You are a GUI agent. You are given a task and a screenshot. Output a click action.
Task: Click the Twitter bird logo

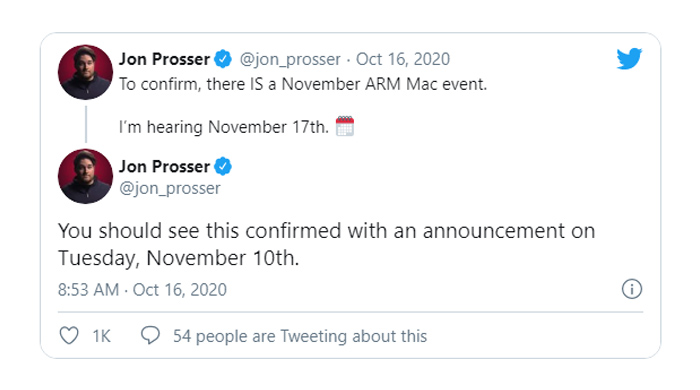point(629,58)
